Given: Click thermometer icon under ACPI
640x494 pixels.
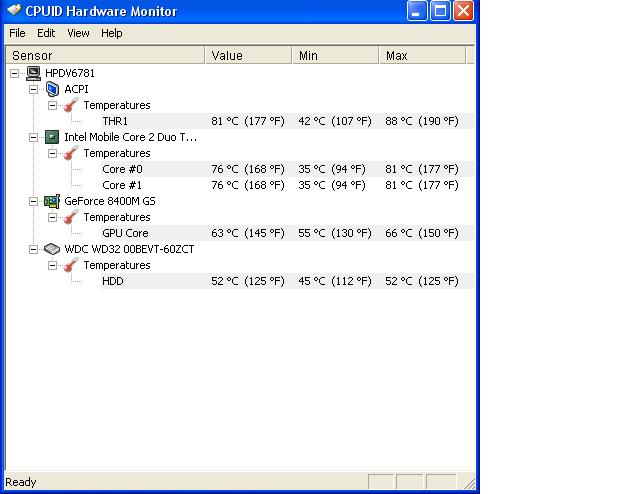Looking at the screenshot, I should 71,105.
